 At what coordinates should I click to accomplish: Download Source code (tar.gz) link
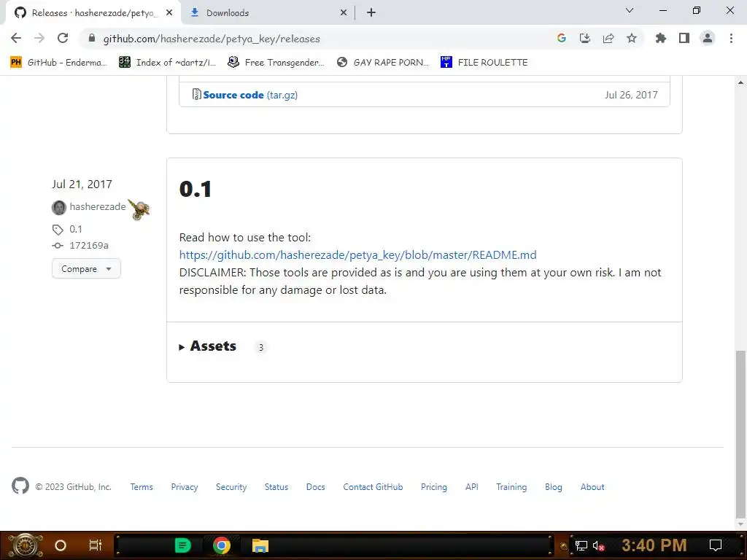pyautogui.click(x=250, y=95)
